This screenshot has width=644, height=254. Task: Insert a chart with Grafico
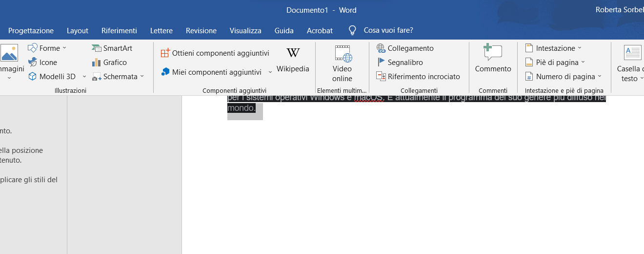pos(109,62)
